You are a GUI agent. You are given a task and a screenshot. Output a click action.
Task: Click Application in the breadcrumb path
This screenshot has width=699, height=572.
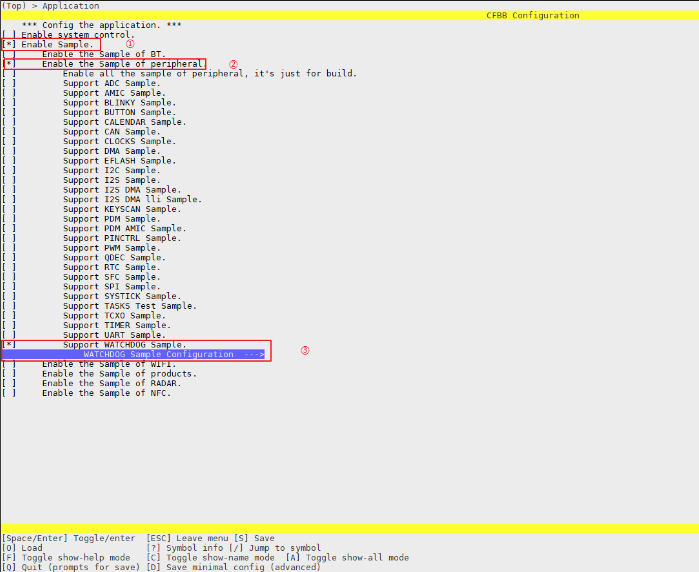click(70, 6)
